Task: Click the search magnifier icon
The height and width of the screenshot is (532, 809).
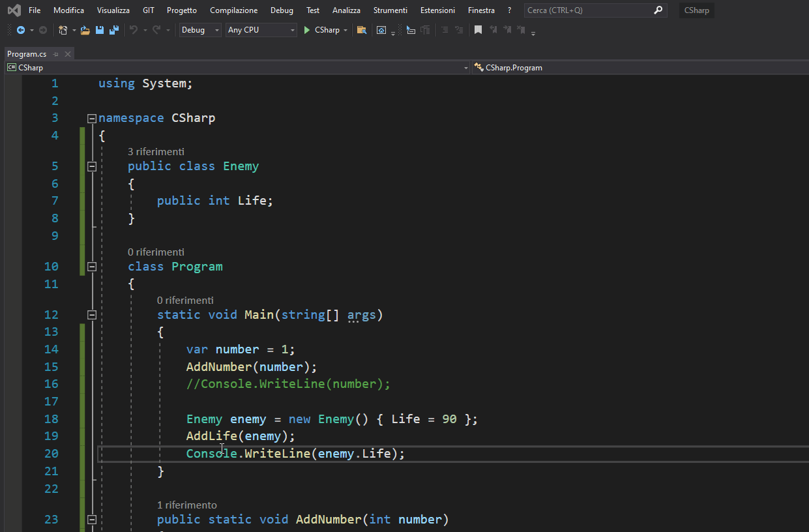Action: click(x=658, y=10)
